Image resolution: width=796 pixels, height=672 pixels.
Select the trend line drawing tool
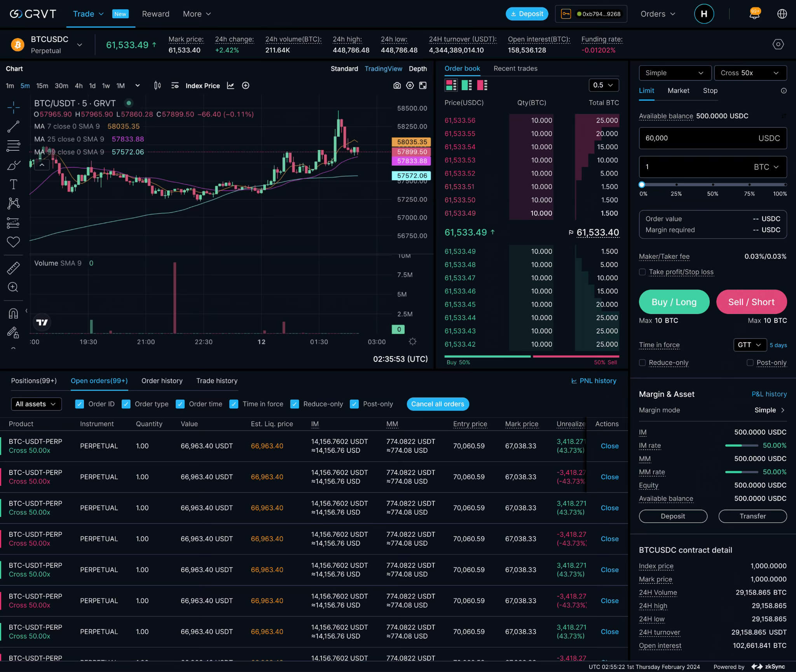pyautogui.click(x=13, y=126)
